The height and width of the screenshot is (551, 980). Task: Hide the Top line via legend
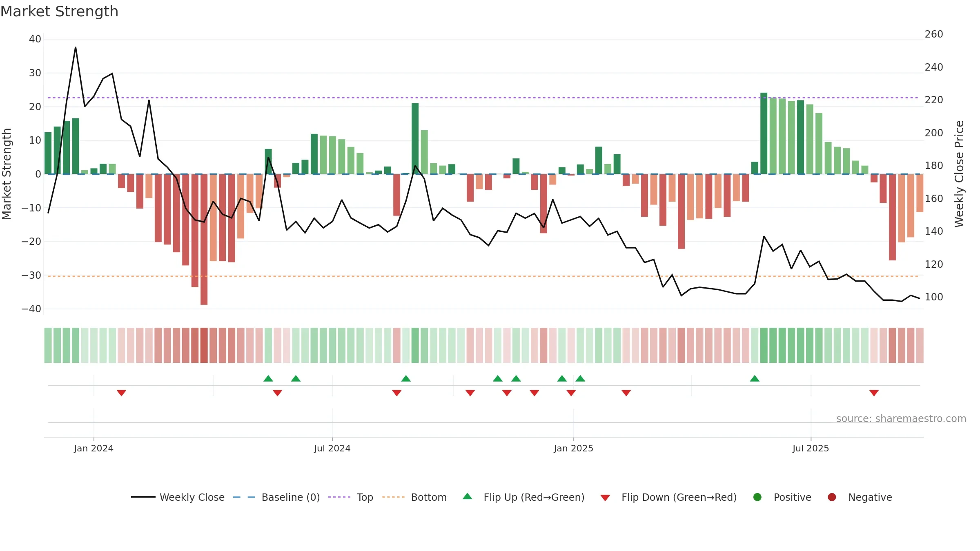point(351,497)
